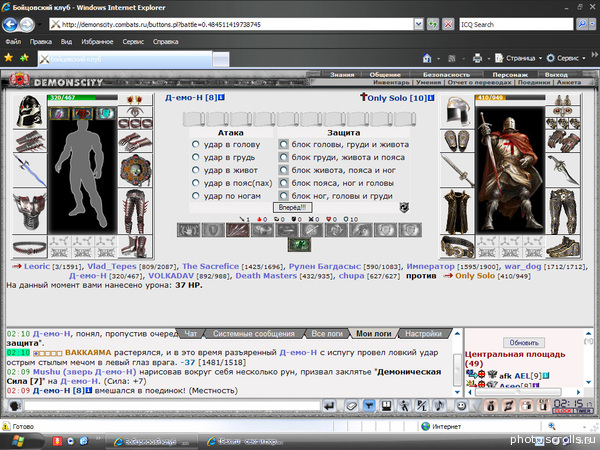Click Д-емо-Н's round skull shield slot
This screenshot has width=600, height=450.
click(135, 170)
